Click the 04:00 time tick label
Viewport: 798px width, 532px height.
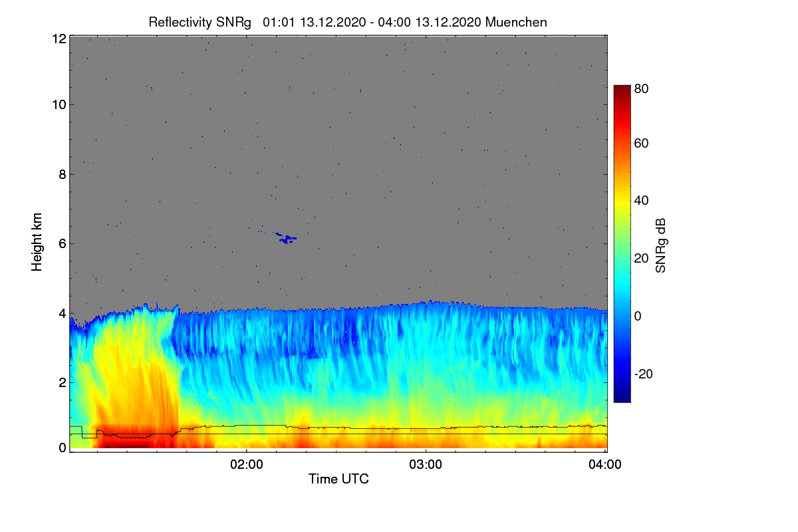click(605, 464)
